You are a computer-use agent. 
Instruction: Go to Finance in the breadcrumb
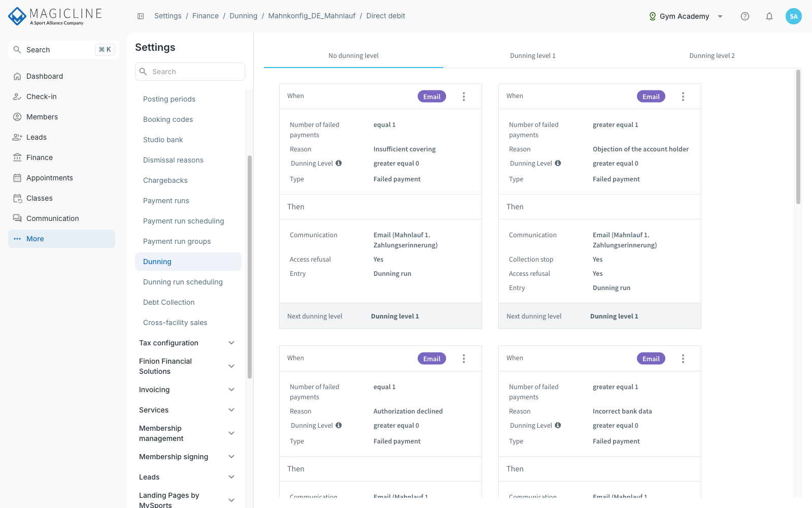[x=206, y=16]
